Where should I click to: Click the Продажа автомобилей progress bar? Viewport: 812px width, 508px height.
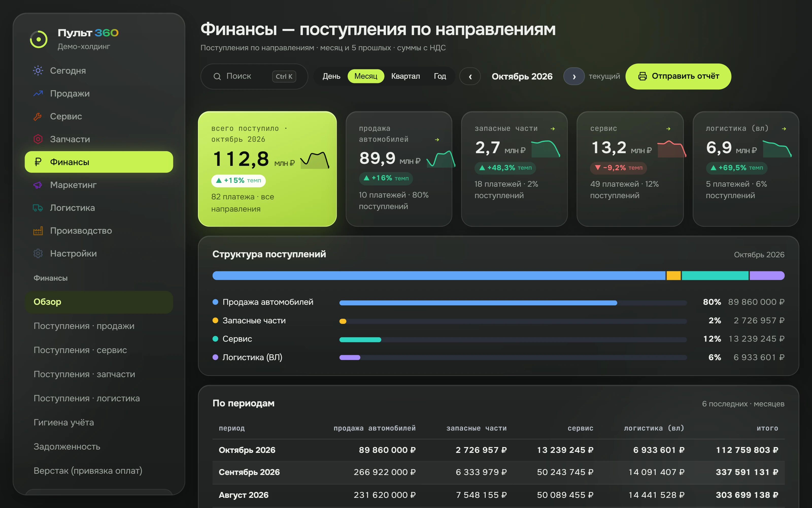pos(513,303)
